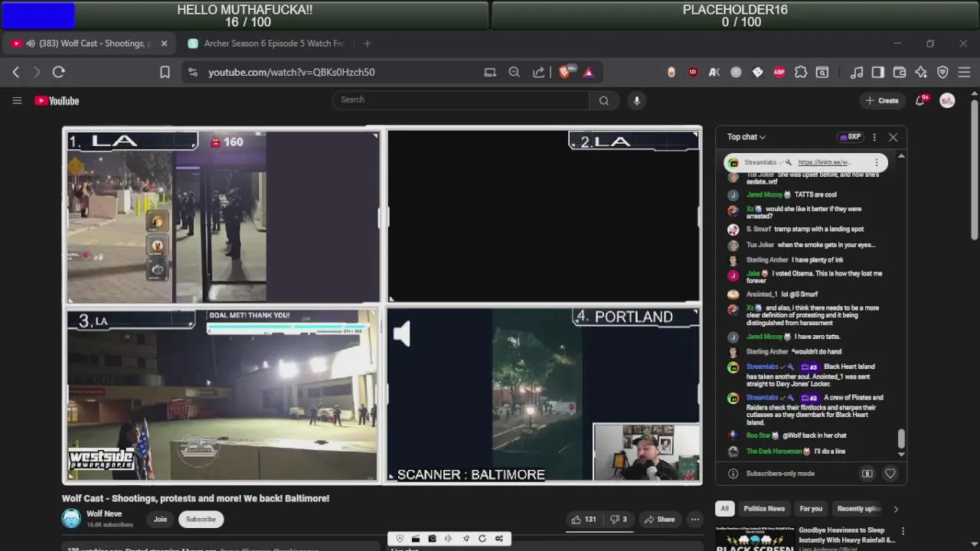Open the Wolf Neve channel avatar
This screenshot has height=551, width=980.
(x=71, y=519)
